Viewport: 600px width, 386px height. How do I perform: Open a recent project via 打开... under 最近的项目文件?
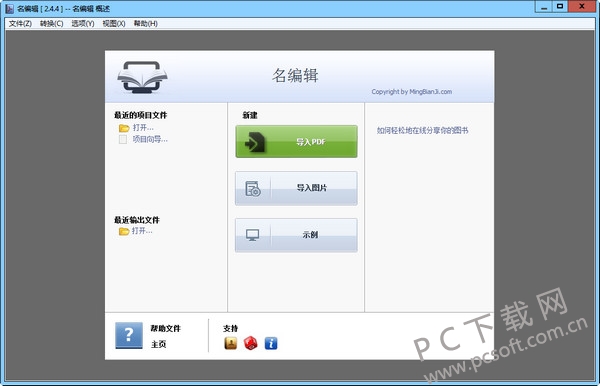pos(143,127)
